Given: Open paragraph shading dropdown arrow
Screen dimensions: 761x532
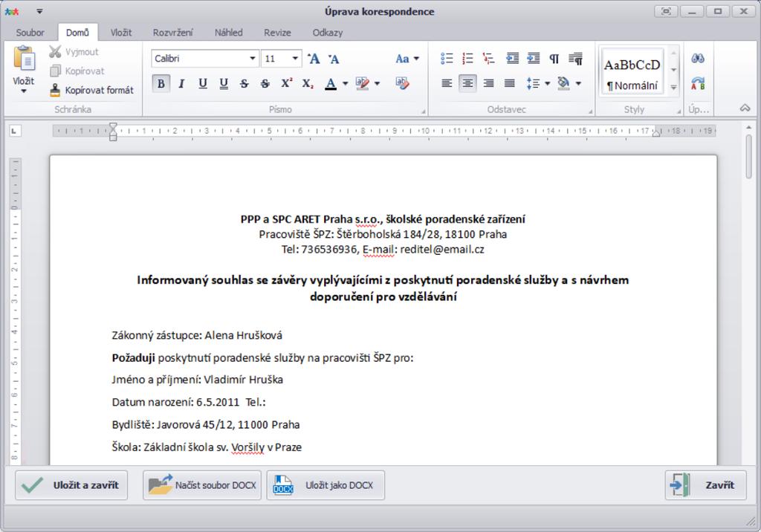Looking at the screenshot, I should (578, 83).
